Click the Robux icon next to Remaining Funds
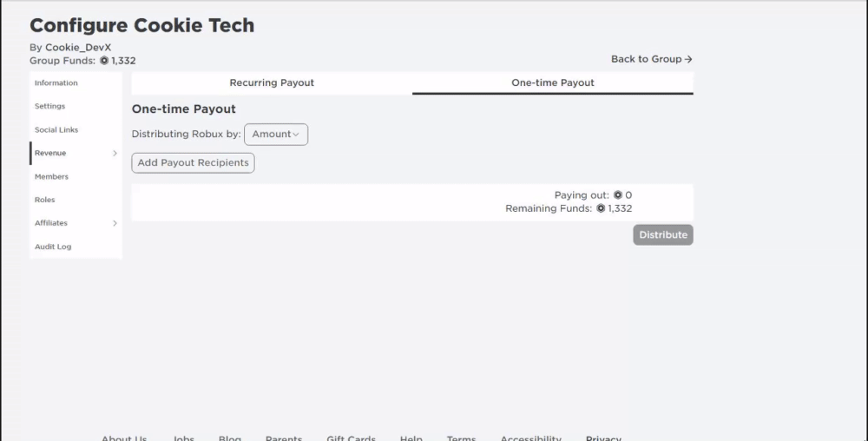868x441 pixels. [x=601, y=208]
